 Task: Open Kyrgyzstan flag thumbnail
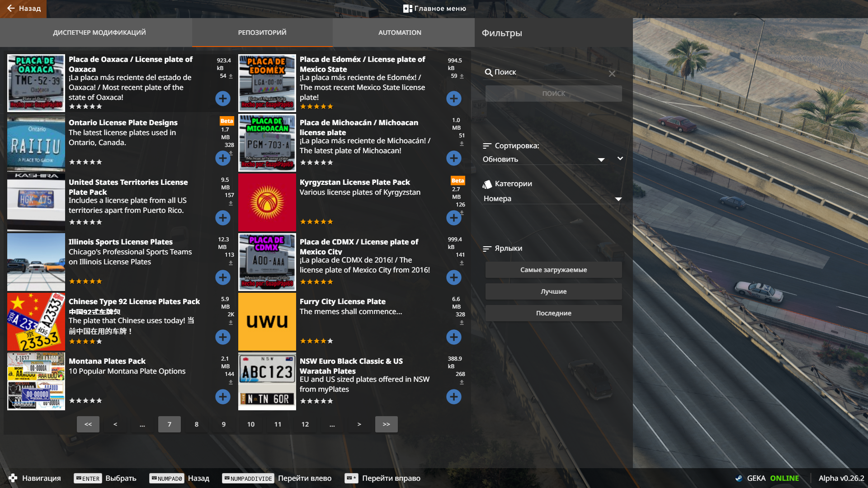267,202
